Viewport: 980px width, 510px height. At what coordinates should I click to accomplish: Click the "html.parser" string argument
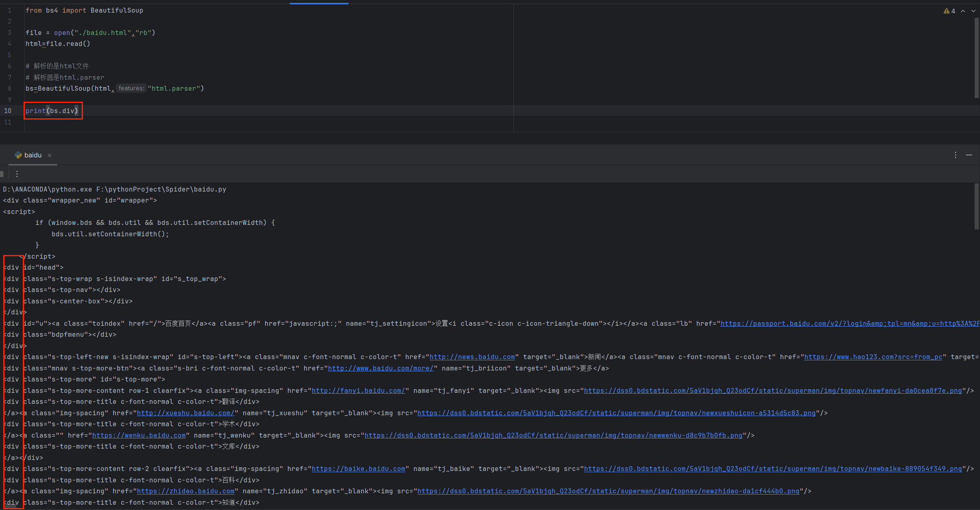click(x=174, y=89)
